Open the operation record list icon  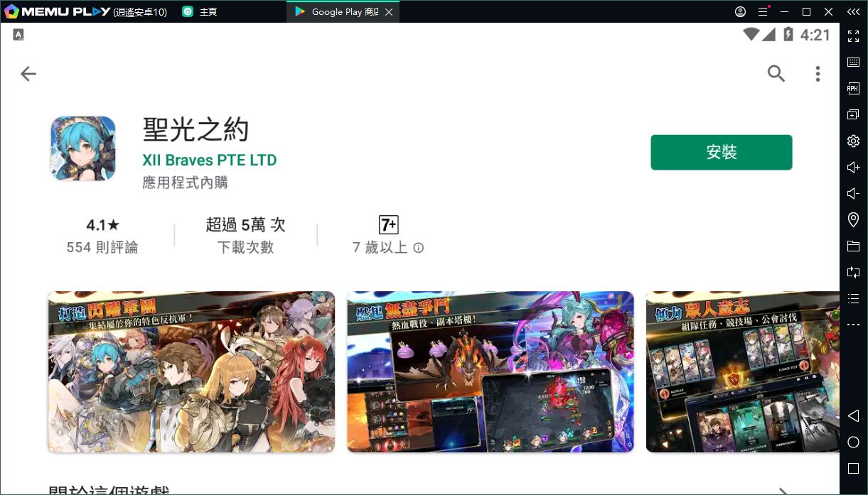852,298
